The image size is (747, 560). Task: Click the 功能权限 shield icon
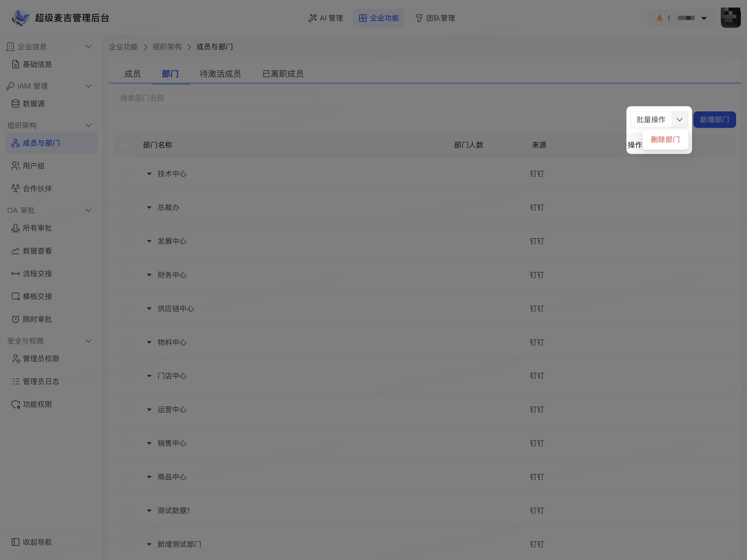(15, 404)
